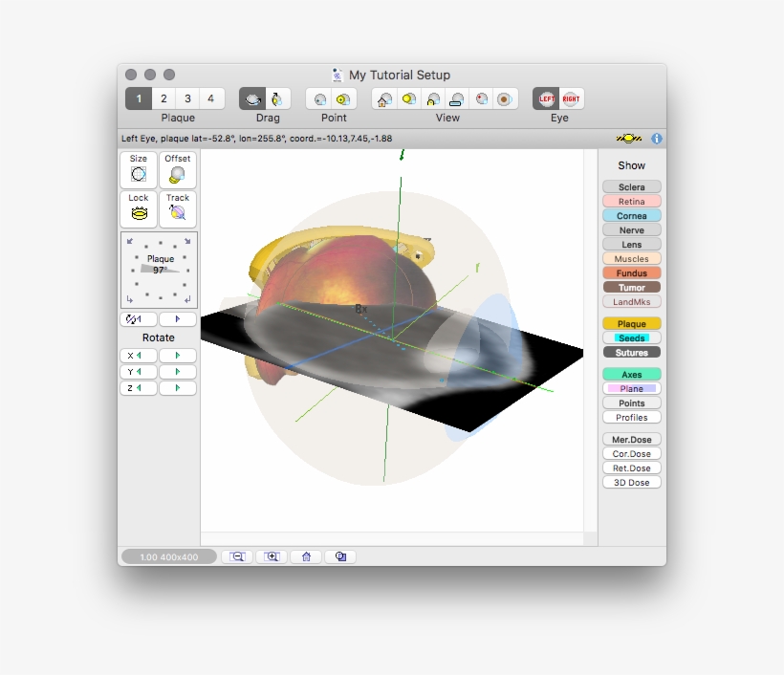Select the RIGHT eye option
The height and width of the screenshot is (675, 784).
571,97
